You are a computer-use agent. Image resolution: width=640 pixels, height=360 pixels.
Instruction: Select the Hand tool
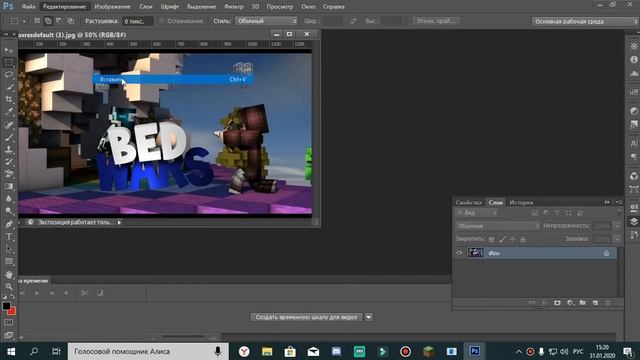9,275
